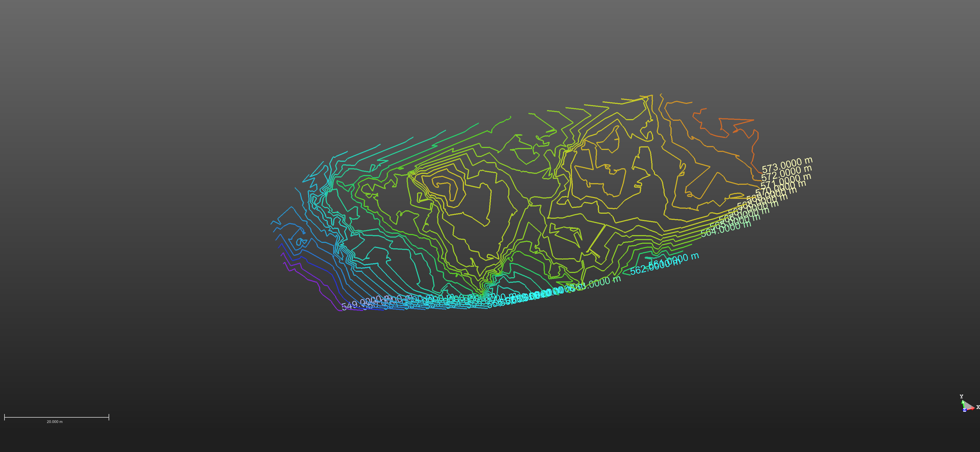The height and width of the screenshot is (452, 980).
Task: Click the right end tick of scale bar
Action: tap(109, 417)
